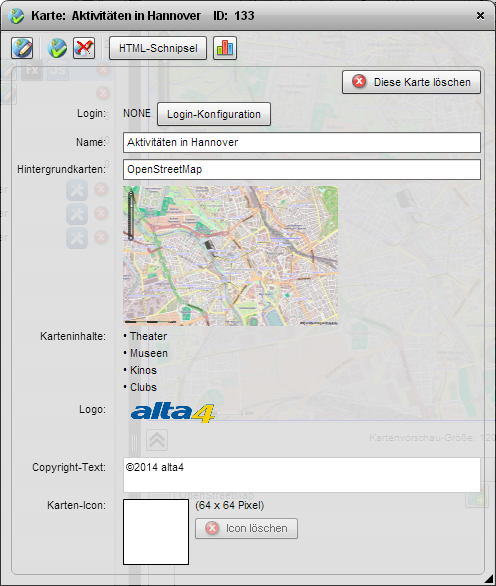Image resolution: width=496 pixels, height=586 pixels.
Task: Click the alta4 logo image
Action: (173, 413)
